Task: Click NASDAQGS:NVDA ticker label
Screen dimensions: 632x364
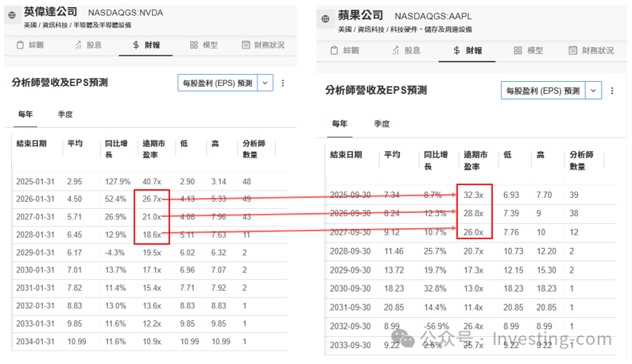Action: tap(126, 13)
